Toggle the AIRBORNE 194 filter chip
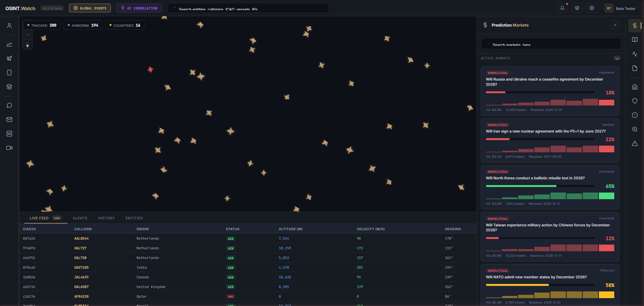The image size is (644, 306). click(x=83, y=25)
